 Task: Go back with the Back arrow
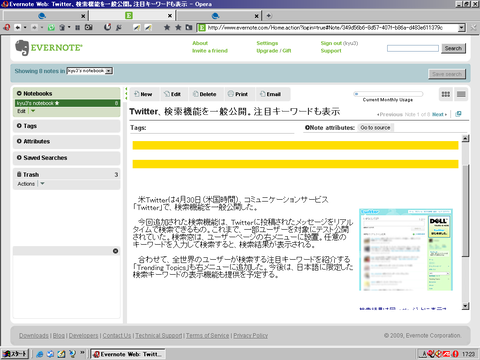18,27
